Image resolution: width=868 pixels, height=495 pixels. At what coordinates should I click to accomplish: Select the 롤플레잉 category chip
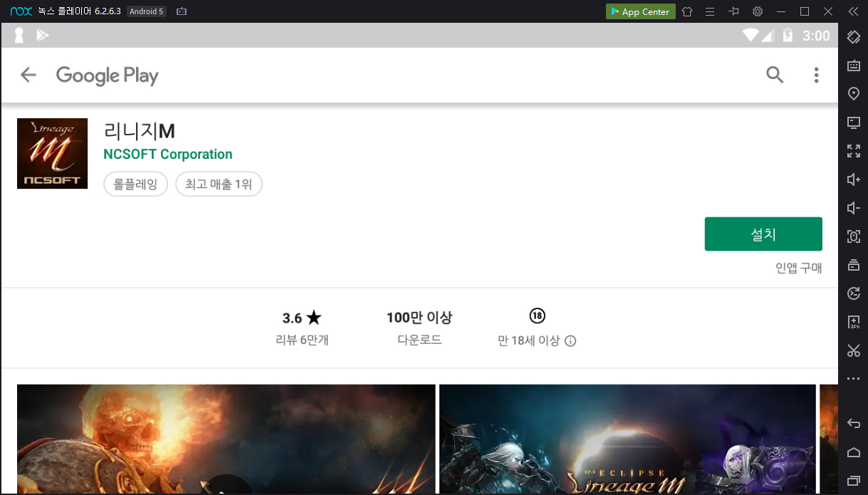tap(135, 184)
